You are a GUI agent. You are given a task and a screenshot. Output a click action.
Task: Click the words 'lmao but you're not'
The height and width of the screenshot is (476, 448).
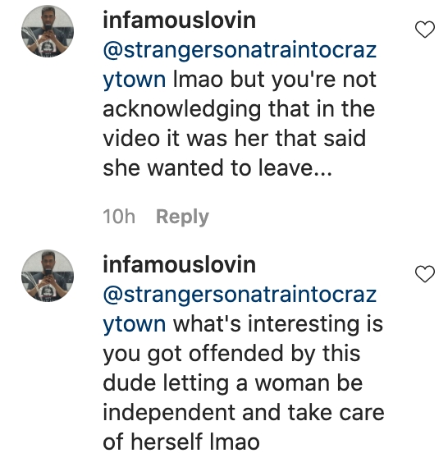pos(275,80)
